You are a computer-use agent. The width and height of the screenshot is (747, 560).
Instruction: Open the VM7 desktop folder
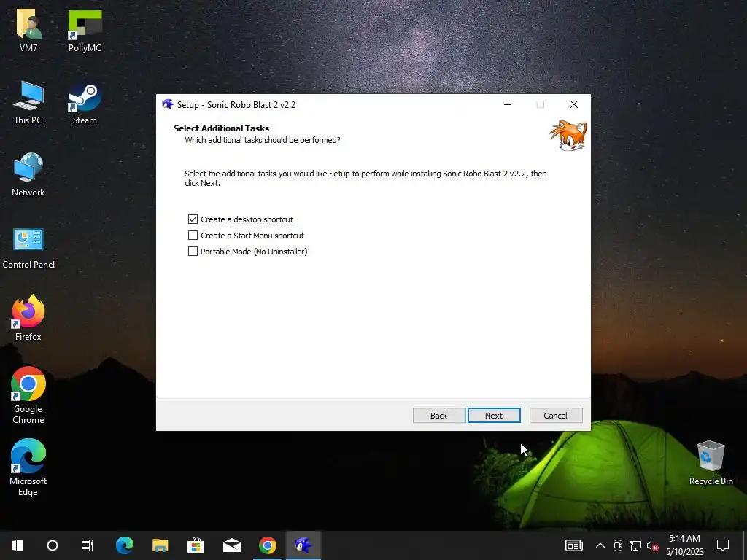(x=28, y=29)
